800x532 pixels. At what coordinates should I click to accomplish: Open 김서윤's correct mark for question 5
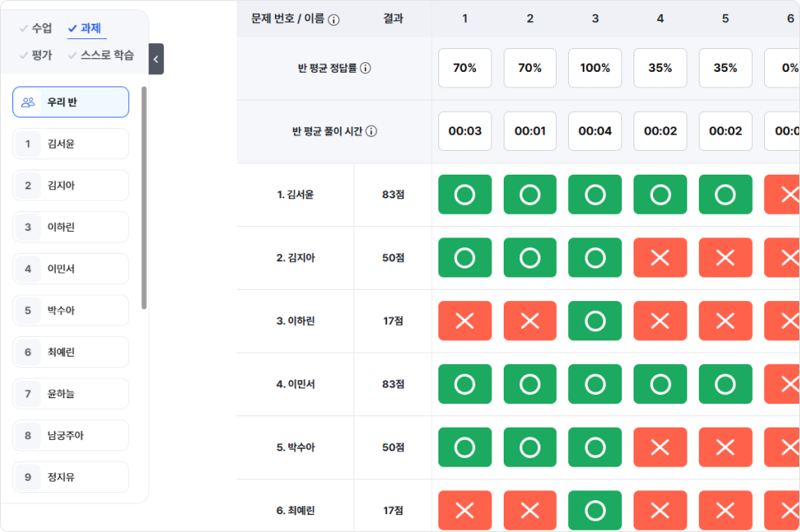tap(726, 194)
